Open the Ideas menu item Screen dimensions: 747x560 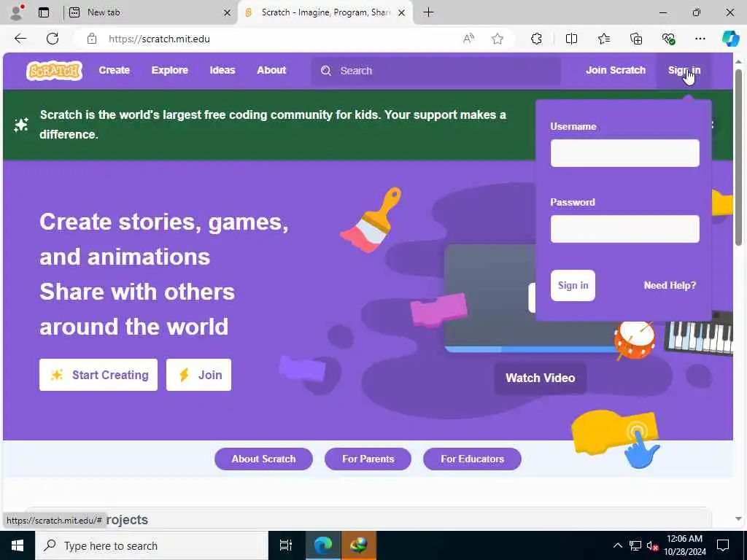pos(222,71)
